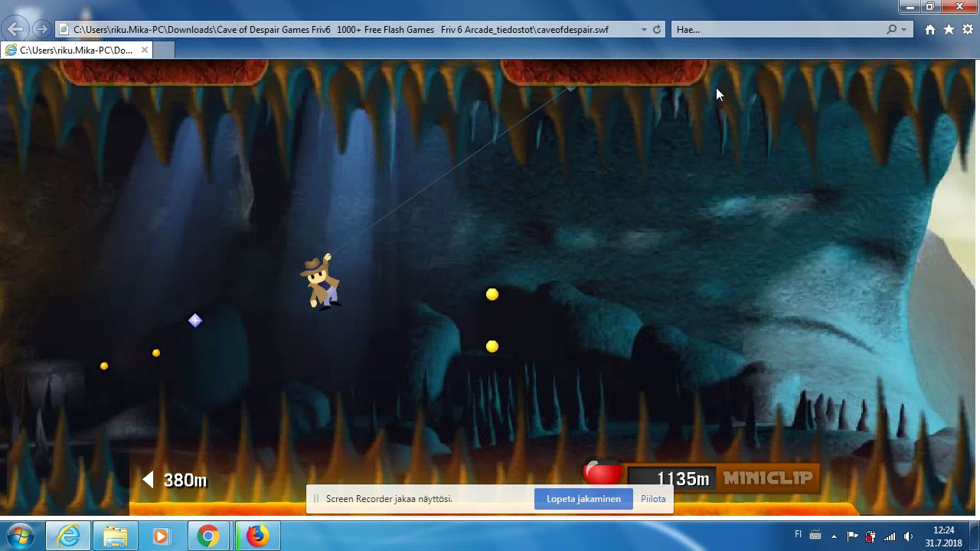Viewport: 980px width, 551px height.
Task: Click the purple diamond gem
Action: (195, 321)
